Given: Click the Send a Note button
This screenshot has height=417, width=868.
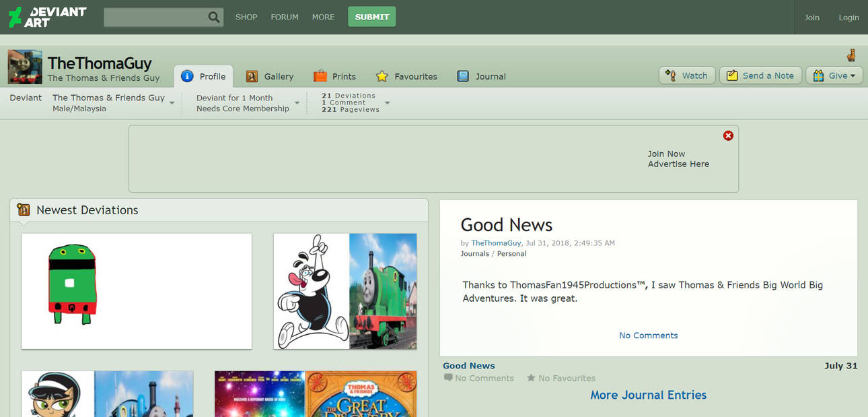Looking at the screenshot, I should (760, 75).
